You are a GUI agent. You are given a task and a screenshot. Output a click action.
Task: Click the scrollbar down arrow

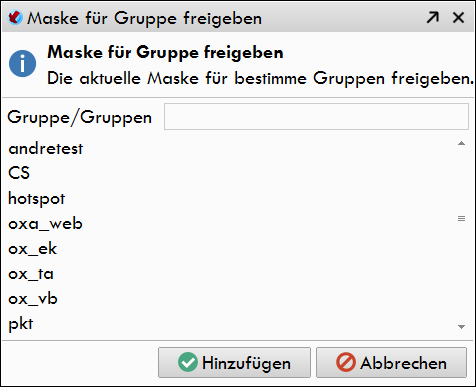(461, 327)
